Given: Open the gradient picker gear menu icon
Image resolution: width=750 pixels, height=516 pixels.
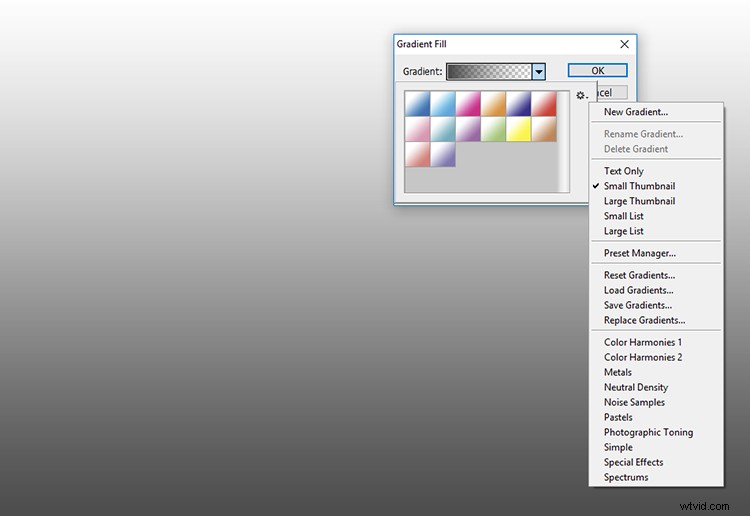Looking at the screenshot, I should pyautogui.click(x=582, y=96).
